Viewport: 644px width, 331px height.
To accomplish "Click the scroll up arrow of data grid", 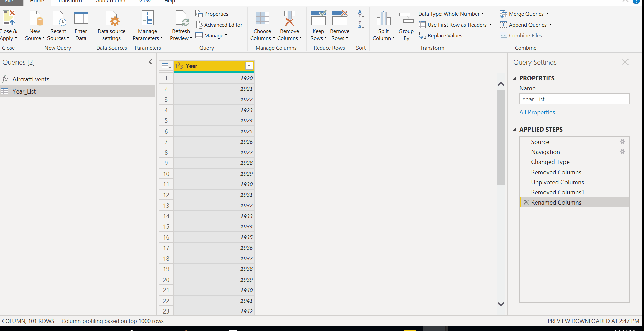I will tap(501, 84).
